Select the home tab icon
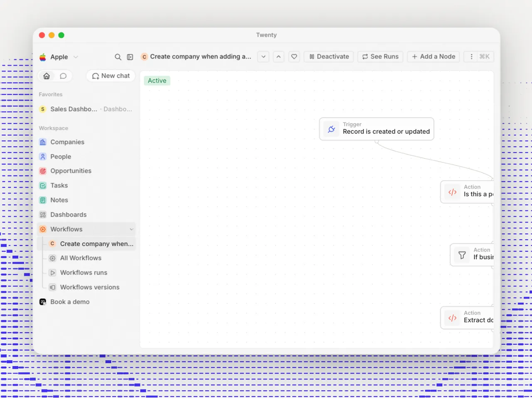The height and width of the screenshot is (399, 532). click(47, 76)
